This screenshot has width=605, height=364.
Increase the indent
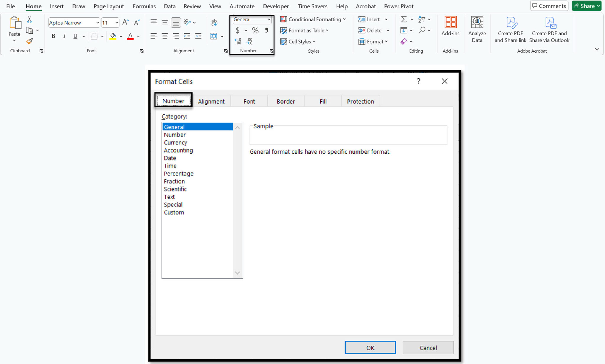coord(198,36)
